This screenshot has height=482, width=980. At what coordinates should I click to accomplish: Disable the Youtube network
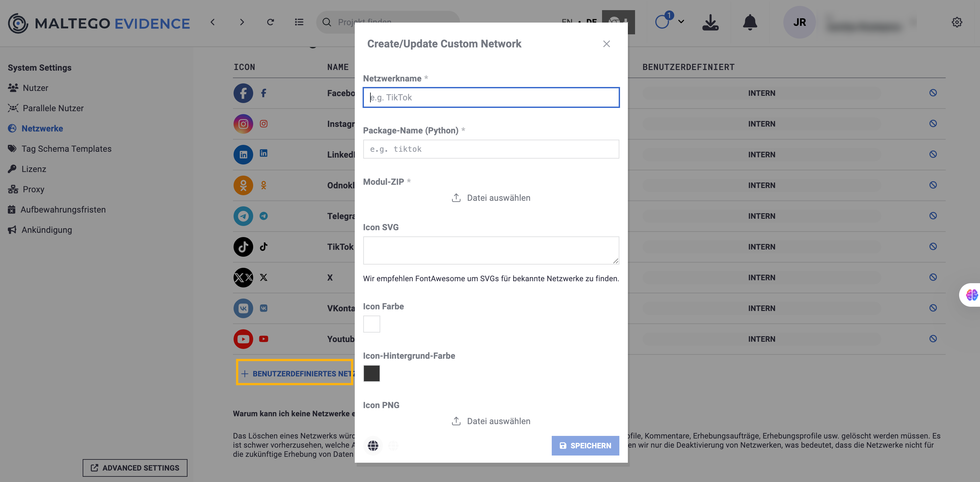[933, 339]
